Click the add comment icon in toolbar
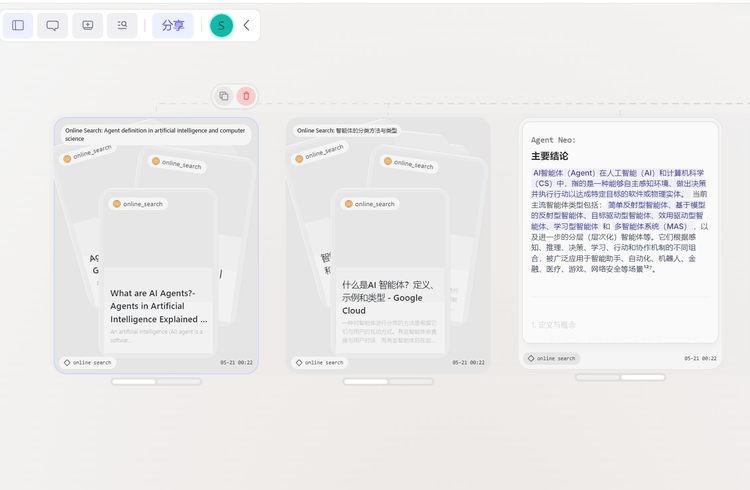 pos(88,25)
